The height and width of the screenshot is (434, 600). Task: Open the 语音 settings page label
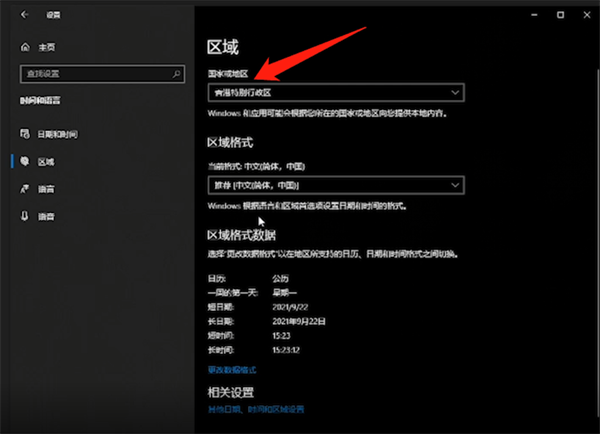click(x=46, y=216)
